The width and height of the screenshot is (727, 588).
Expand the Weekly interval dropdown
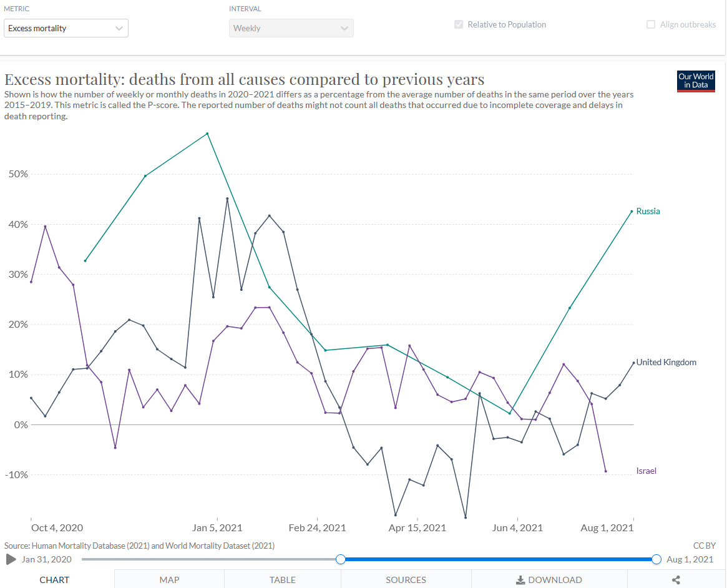coord(291,28)
